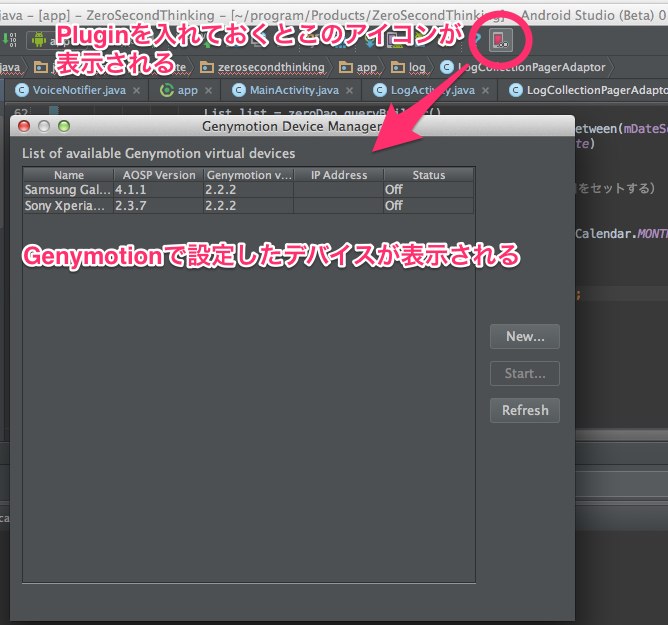This screenshot has width=668, height=625.
Task: Switch to the LogActivity.java editor tab
Action: point(424,90)
